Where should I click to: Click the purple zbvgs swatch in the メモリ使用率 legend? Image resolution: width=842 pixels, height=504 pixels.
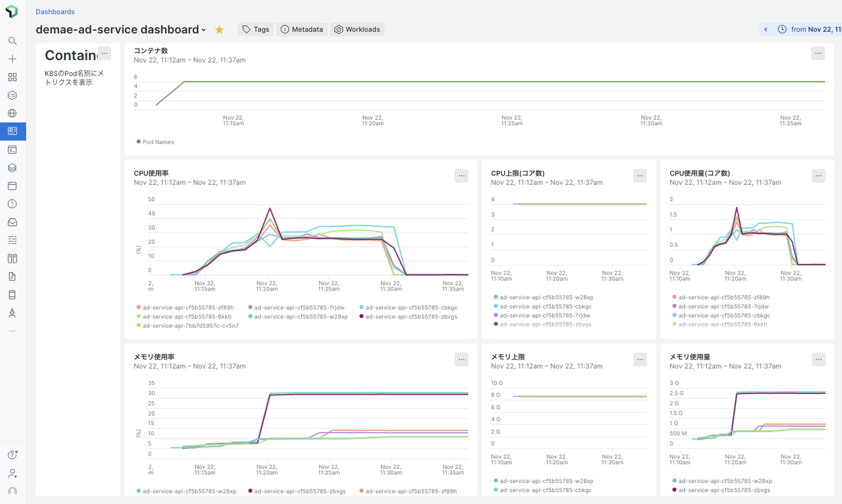[x=250, y=491]
